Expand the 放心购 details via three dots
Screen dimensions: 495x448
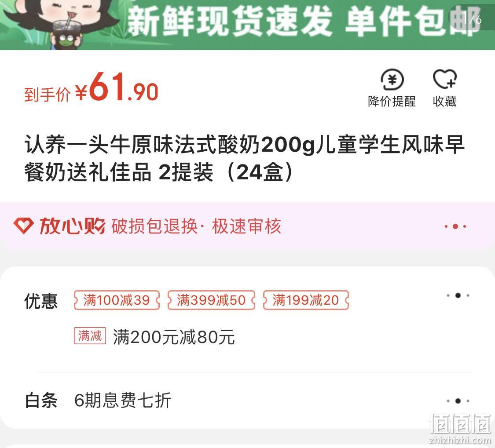click(x=455, y=226)
